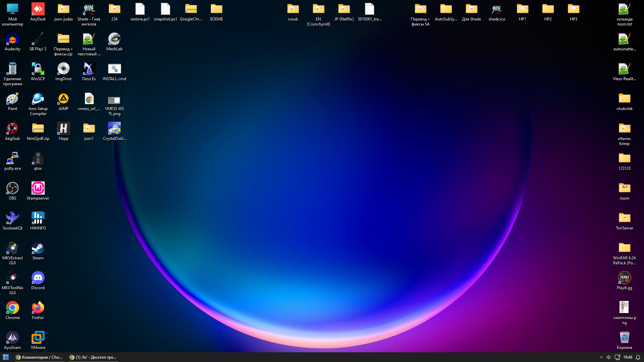Switch to Комментарии Chrome taskbar window
This screenshot has width=644, height=362.
pos(39,357)
